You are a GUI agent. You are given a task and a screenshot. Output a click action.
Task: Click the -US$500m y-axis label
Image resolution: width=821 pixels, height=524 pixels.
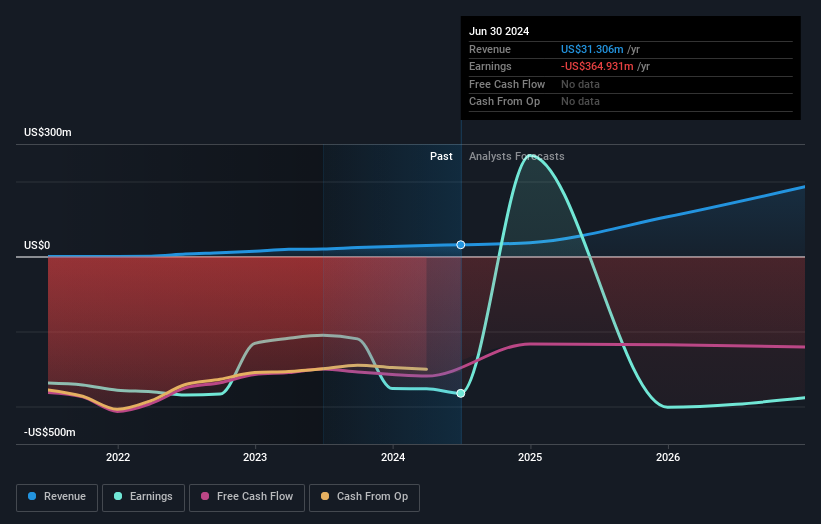(x=50, y=432)
